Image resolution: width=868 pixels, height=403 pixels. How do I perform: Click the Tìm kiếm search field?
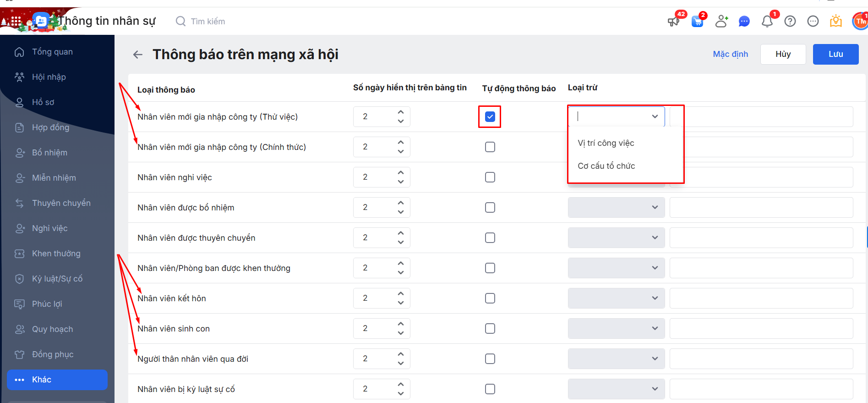tap(208, 22)
